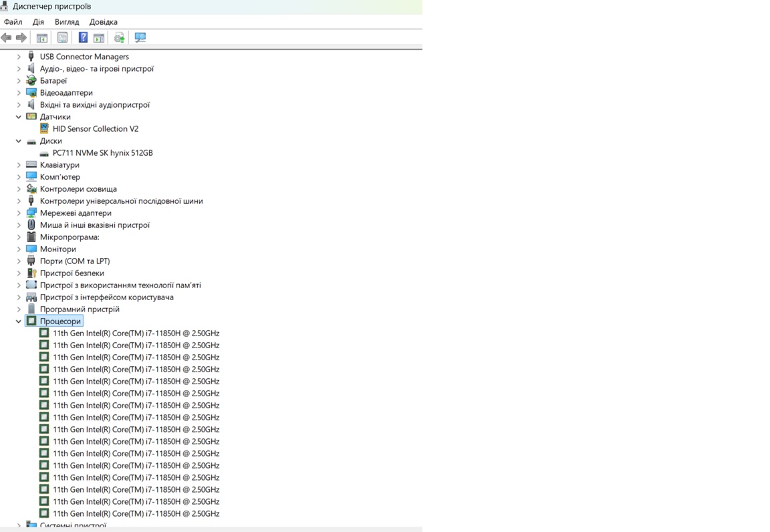Screen dimensions: 770x532
Task: Click the Датчики sensor category icon
Action: (31, 116)
